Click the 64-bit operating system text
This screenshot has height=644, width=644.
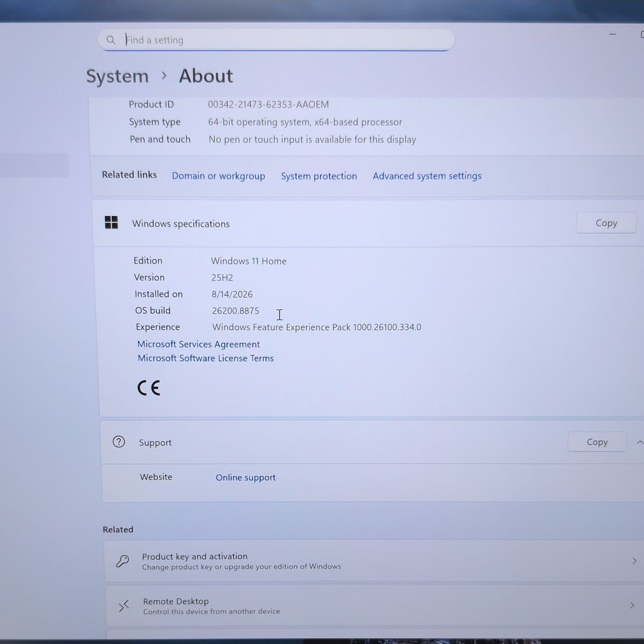tap(305, 122)
